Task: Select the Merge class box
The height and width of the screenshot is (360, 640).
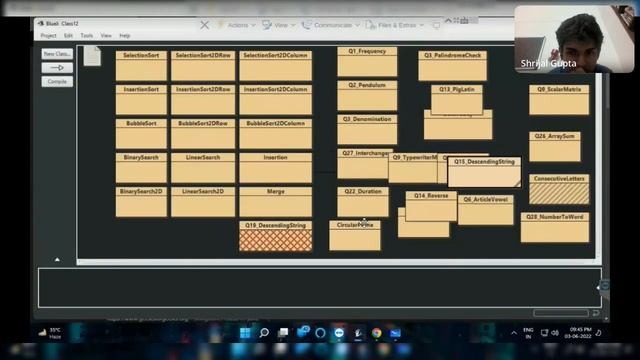Action: coord(276,202)
